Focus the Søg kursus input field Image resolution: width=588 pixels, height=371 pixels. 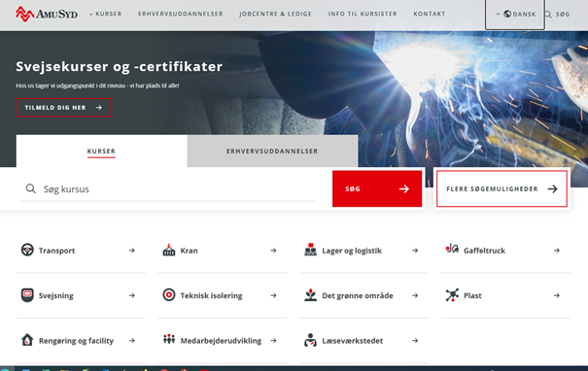[167, 188]
